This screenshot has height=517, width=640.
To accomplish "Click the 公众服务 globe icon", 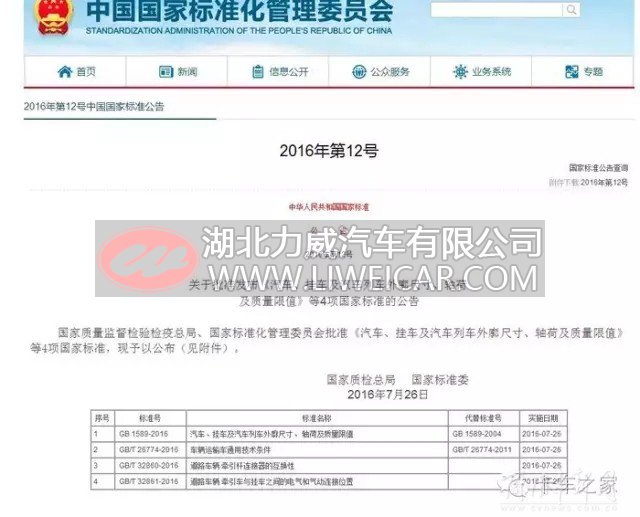I will click(x=359, y=72).
